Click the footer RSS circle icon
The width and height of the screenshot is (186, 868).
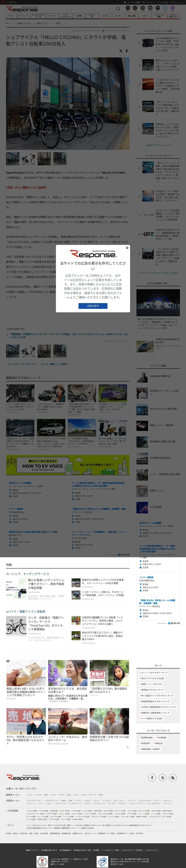[173, 778]
